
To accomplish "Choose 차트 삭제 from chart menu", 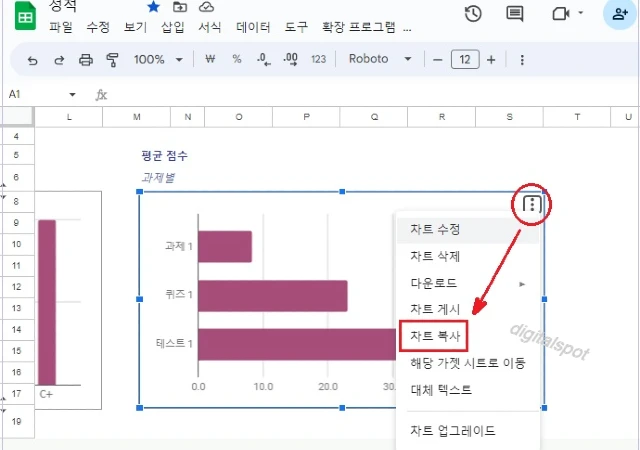I will tap(468, 256).
